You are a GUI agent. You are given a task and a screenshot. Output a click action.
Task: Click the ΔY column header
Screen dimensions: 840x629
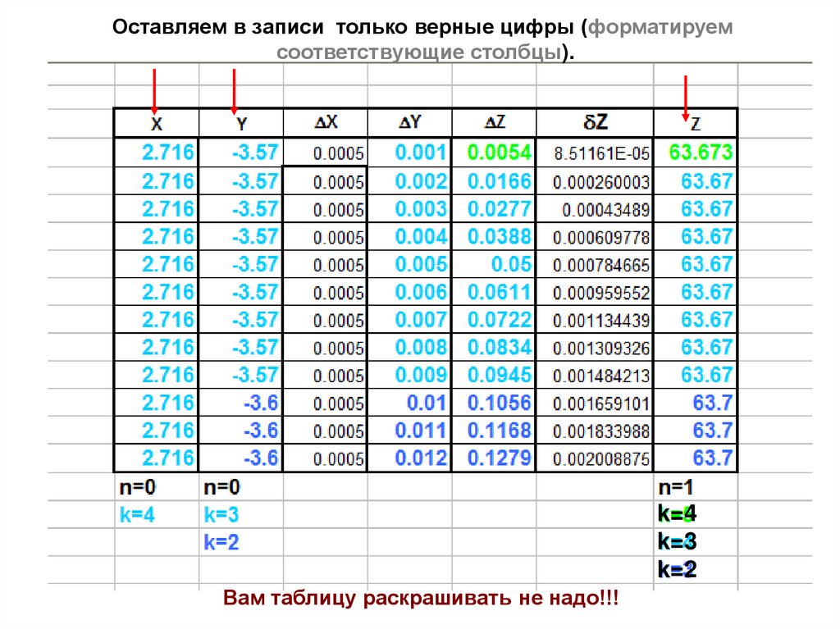pyautogui.click(x=410, y=123)
